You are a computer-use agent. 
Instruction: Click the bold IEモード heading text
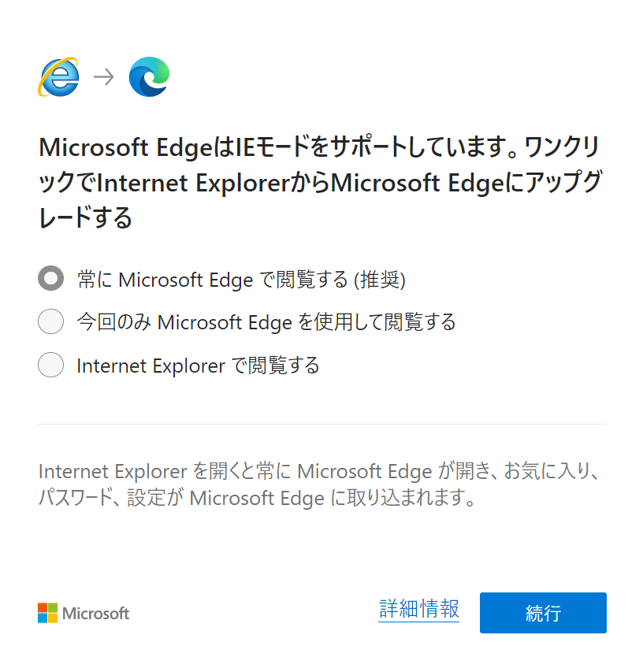[x=273, y=147]
